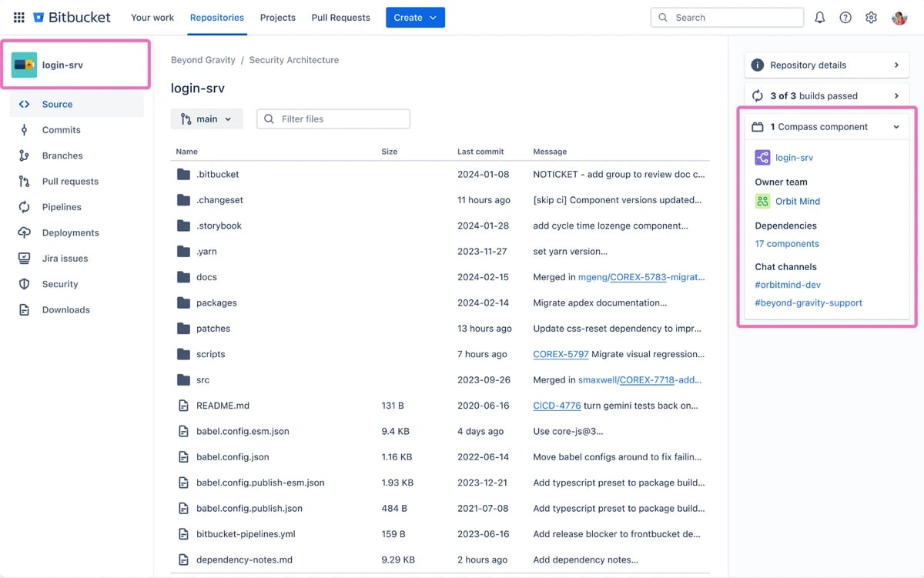Open the login-srv Compass component link

point(794,158)
